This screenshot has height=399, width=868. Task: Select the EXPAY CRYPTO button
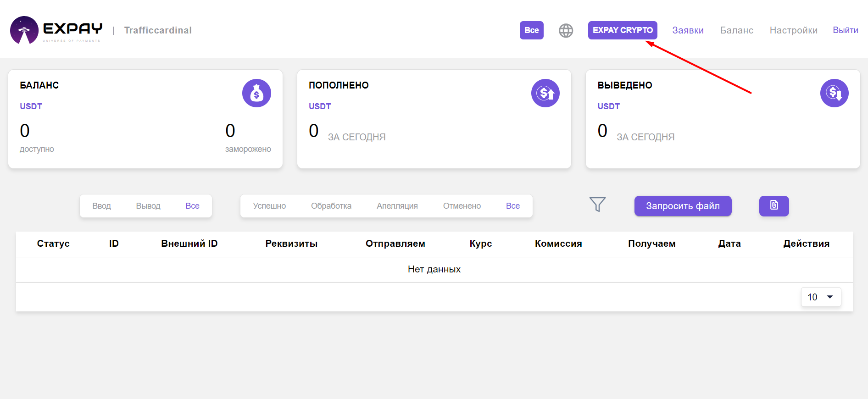click(623, 30)
